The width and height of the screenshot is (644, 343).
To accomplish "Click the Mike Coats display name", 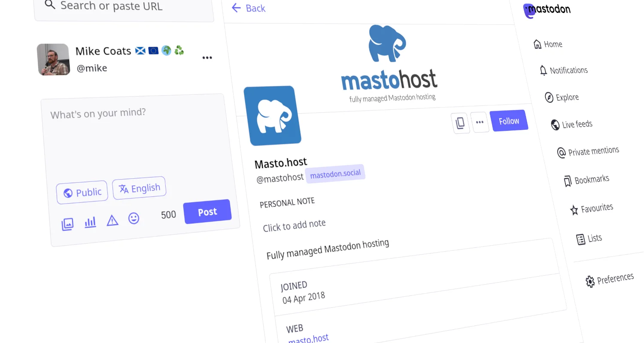I will pos(103,51).
